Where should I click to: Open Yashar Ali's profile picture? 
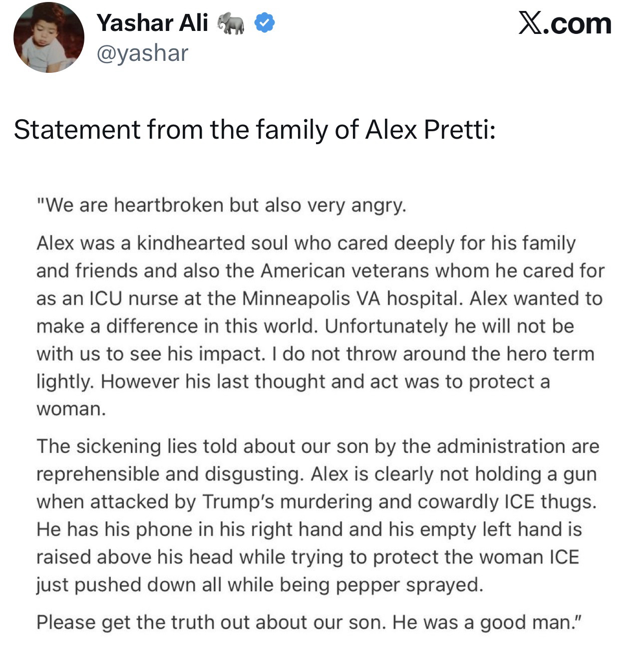coord(48,38)
